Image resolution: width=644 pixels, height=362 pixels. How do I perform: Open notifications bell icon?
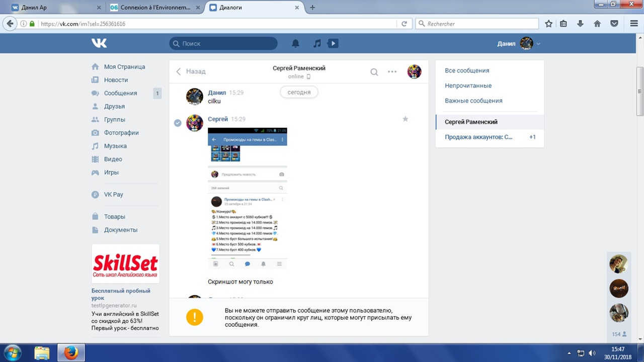pos(296,44)
